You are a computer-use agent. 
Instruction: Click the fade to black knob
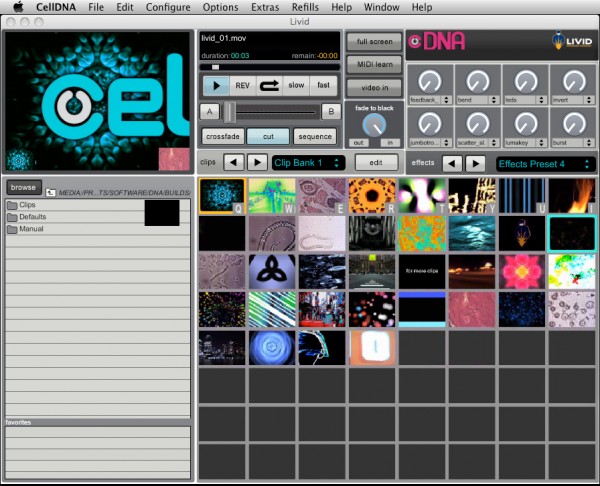pos(374,125)
